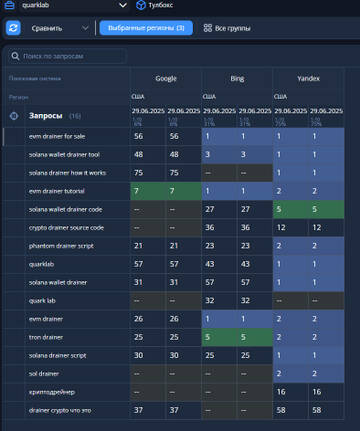Select the phantom drainer script query

61,246
